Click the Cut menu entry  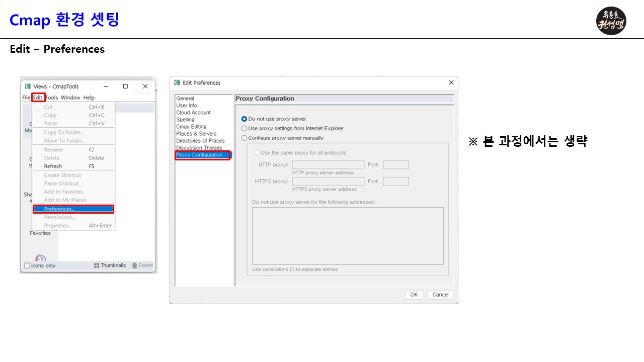[73, 107]
